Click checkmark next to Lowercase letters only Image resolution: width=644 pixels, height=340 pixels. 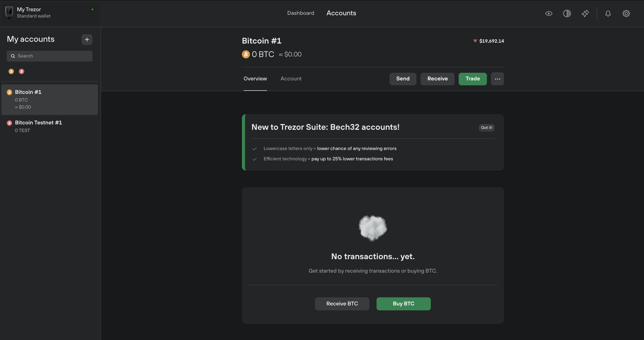coord(254,149)
